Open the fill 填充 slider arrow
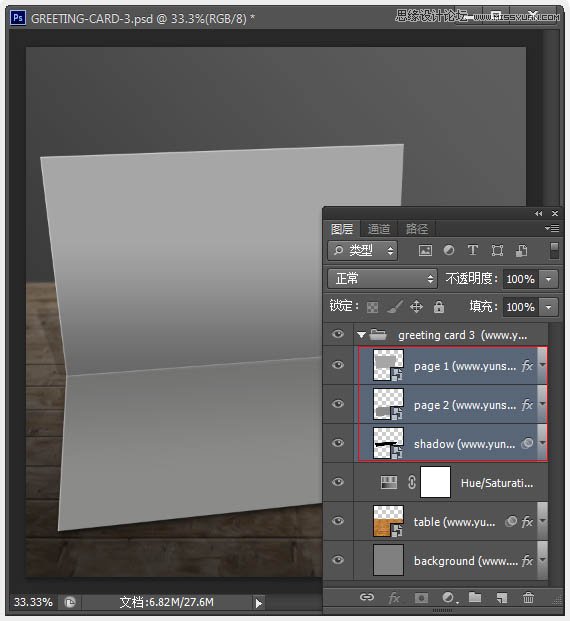 click(549, 307)
